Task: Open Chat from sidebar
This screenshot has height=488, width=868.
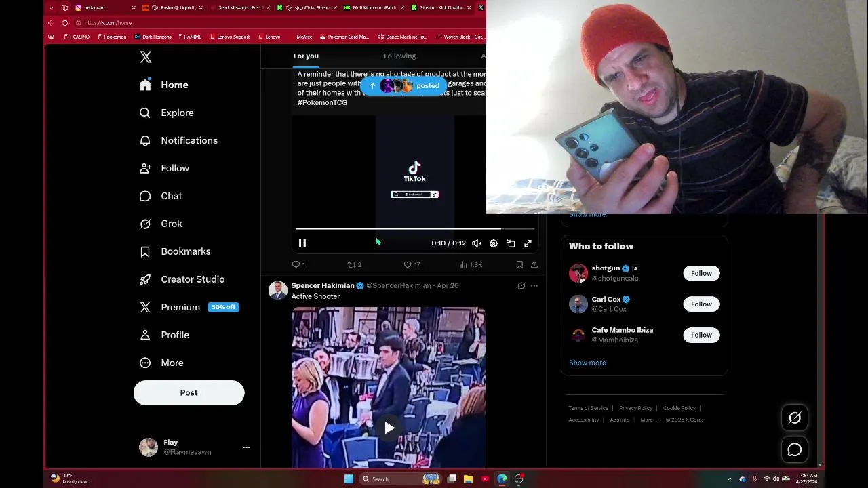Action: coord(161,196)
